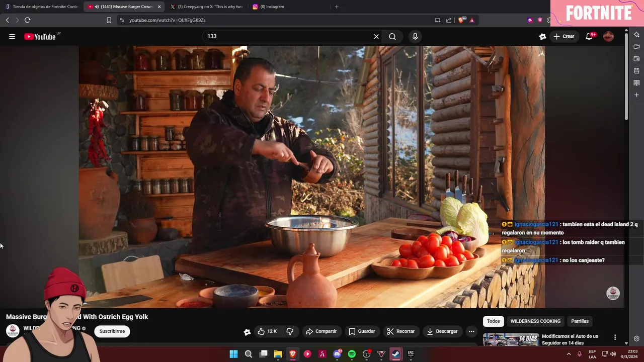The height and width of the screenshot is (362, 644).
Task: Open 'Modificamos el Auto de un Seguidor' title
Action: click(x=570, y=339)
